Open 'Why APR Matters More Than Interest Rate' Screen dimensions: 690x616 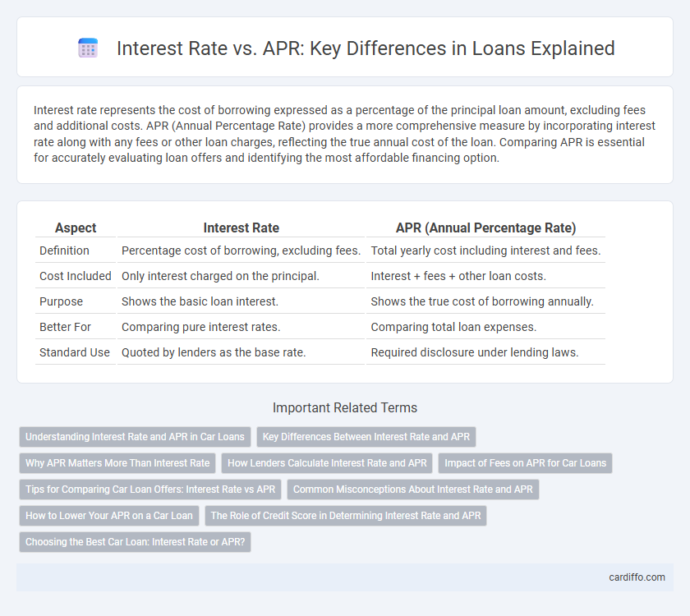(x=117, y=463)
